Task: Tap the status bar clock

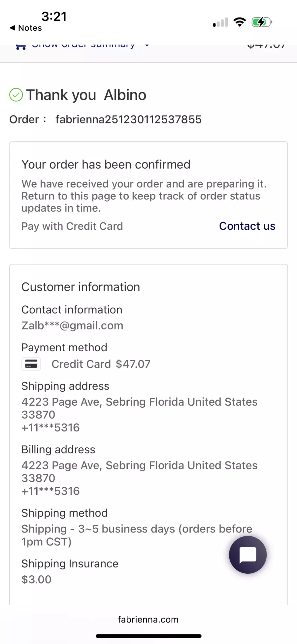Action: coord(54,17)
